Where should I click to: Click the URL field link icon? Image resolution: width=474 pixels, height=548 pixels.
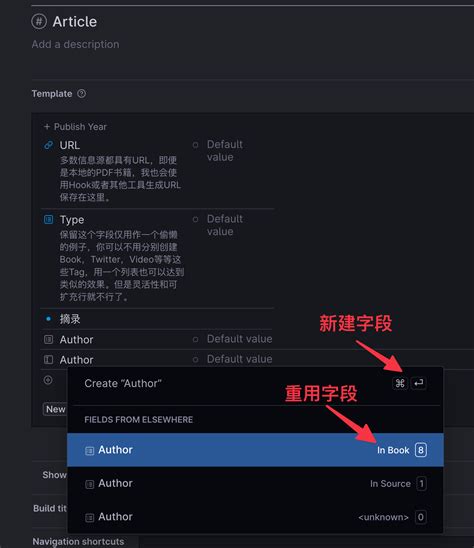(49, 145)
